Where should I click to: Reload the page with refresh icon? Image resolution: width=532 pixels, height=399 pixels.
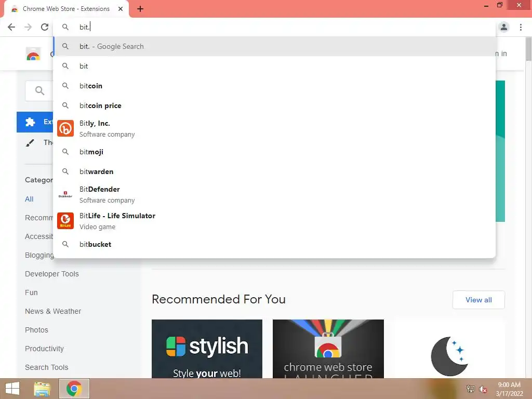(45, 27)
